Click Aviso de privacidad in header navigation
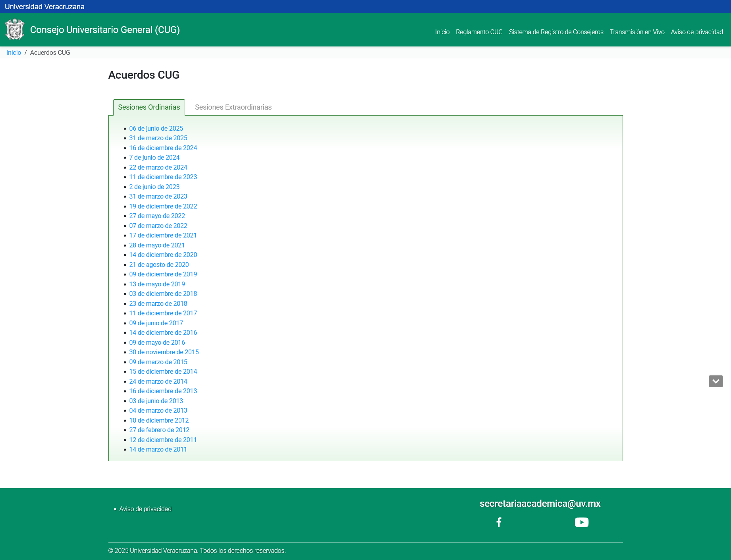 [696, 32]
